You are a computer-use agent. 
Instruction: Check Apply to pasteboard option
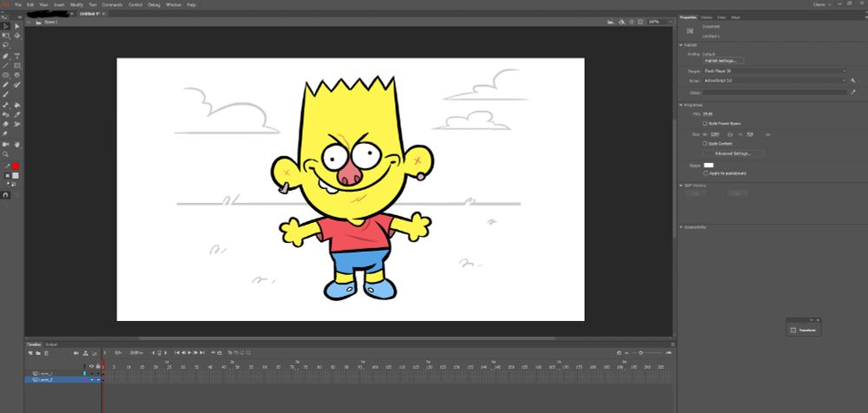pos(705,174)
